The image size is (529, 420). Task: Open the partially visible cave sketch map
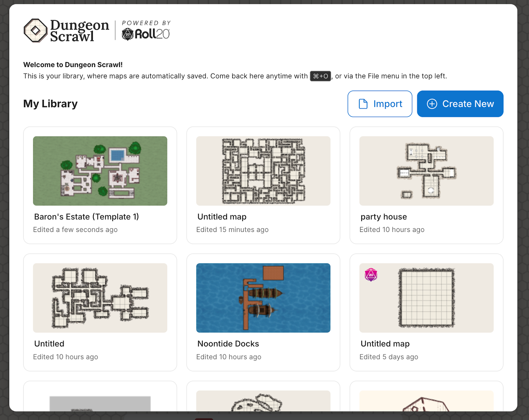[x=263, y=401]
